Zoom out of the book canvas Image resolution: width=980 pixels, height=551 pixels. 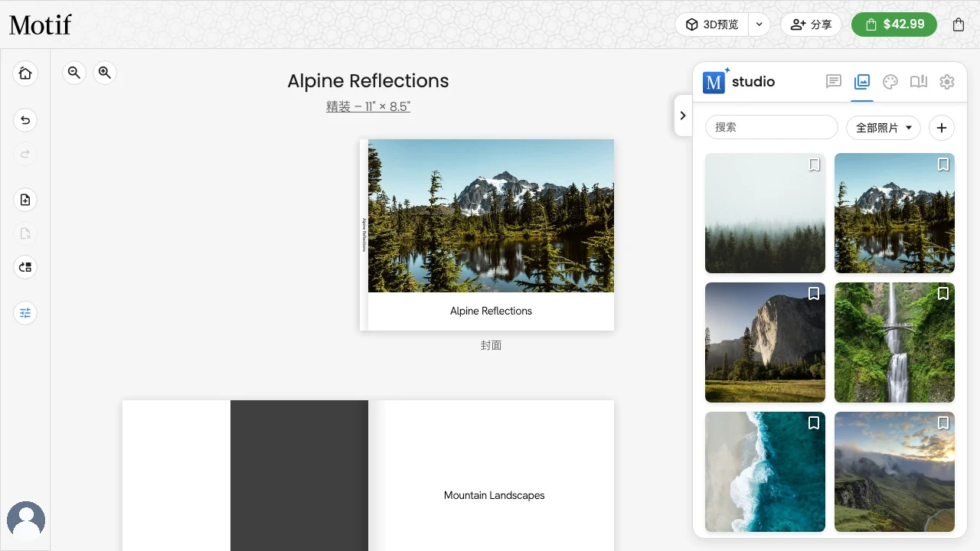coord(74,73)
